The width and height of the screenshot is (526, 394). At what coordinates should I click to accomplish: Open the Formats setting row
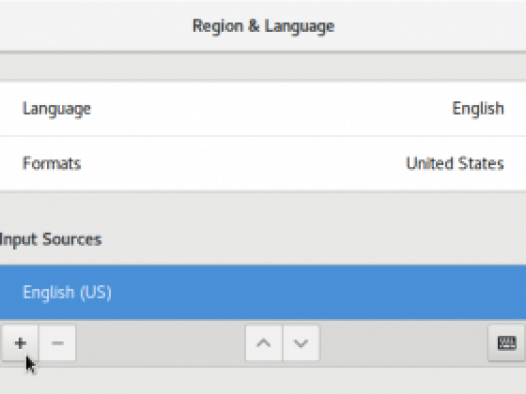pyautogui.click(x=263, y=164)
